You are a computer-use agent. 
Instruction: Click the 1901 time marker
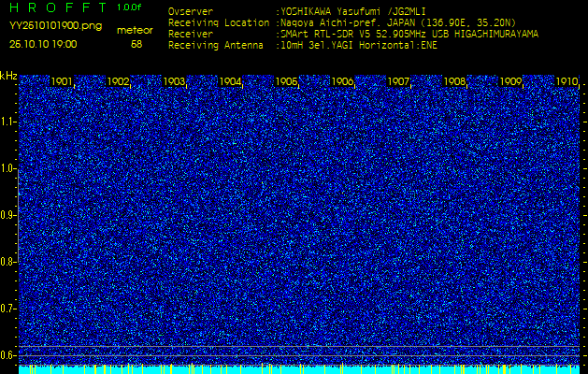[62, 81]
